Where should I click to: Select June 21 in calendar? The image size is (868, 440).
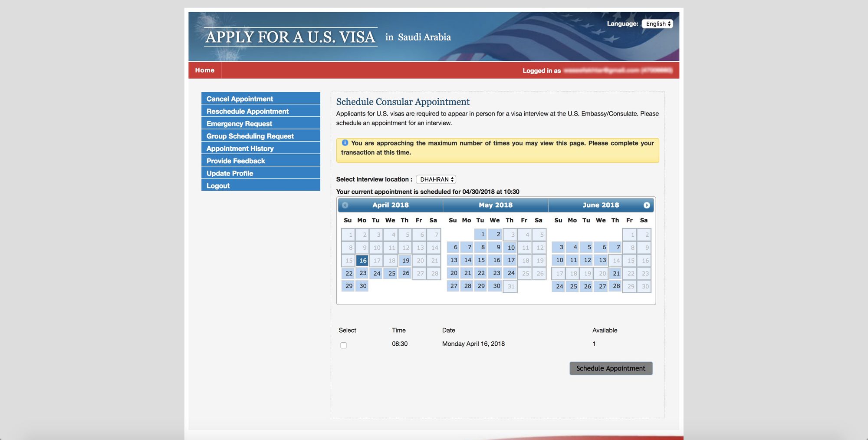point(615,273)
